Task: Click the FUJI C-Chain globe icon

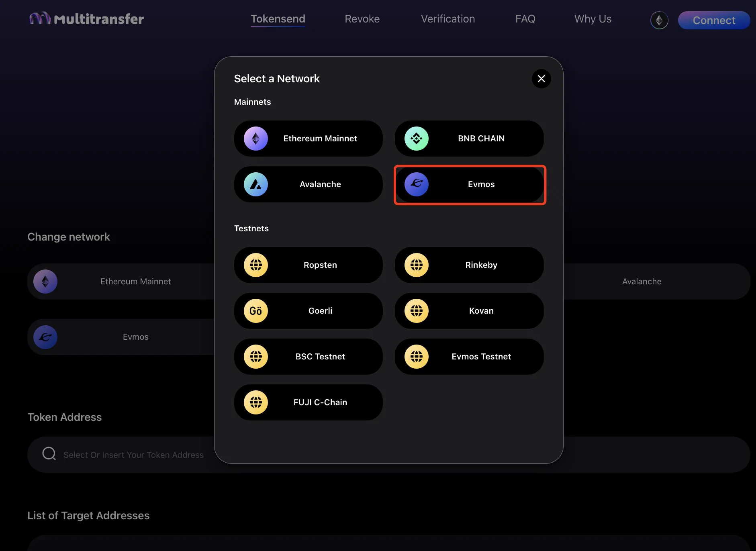Action: click(x=256, y=402)
